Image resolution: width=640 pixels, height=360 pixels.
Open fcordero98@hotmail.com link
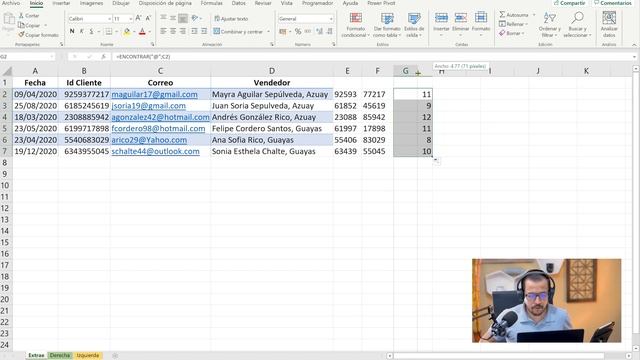coord(158,129)
